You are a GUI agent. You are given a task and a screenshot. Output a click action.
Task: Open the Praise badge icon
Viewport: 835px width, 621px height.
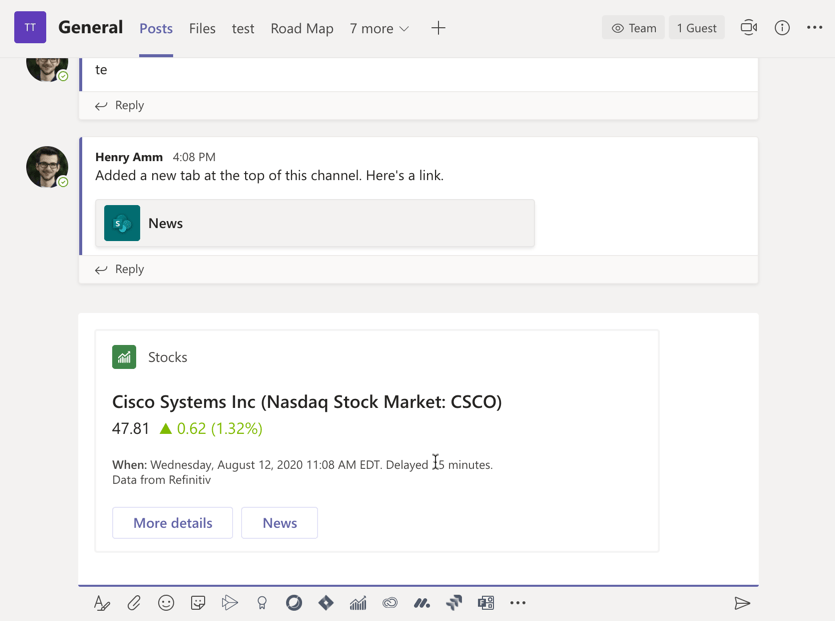click(x=261, y=603)
